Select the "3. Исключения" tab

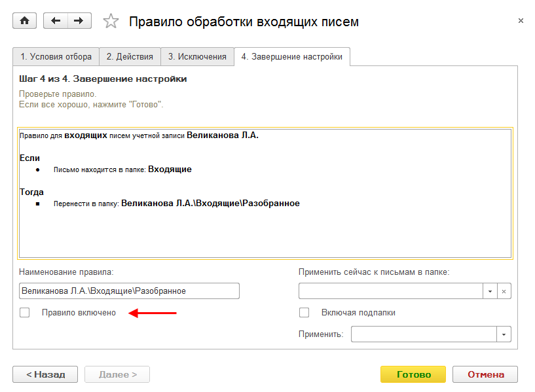point(197,57)
